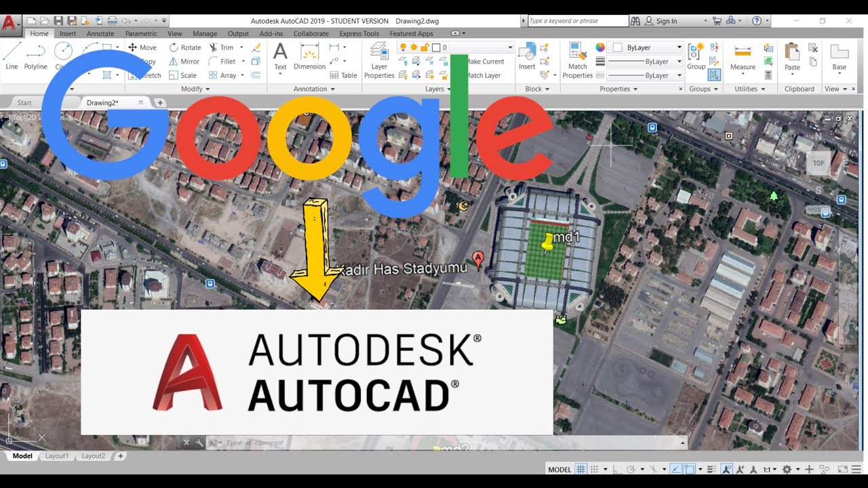Click the Sign In button
This screenshot has width=868, height=488.
click(661, 21)
